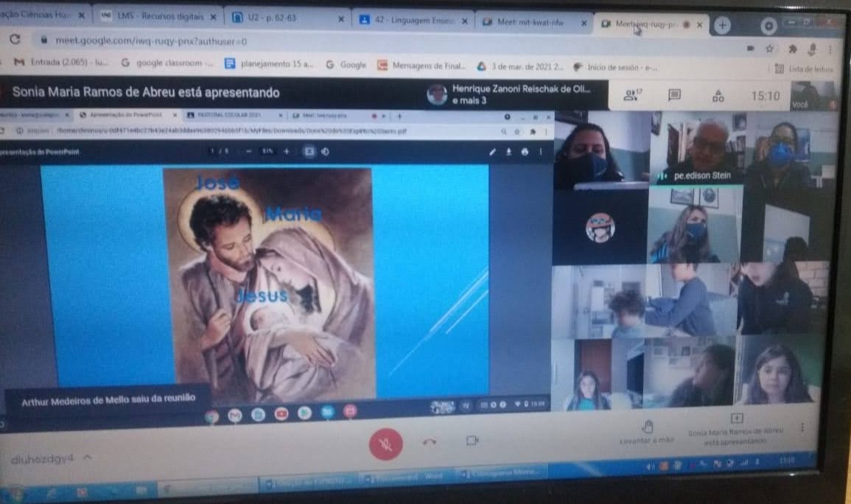Open the Google bookmark

click(346, 65)
